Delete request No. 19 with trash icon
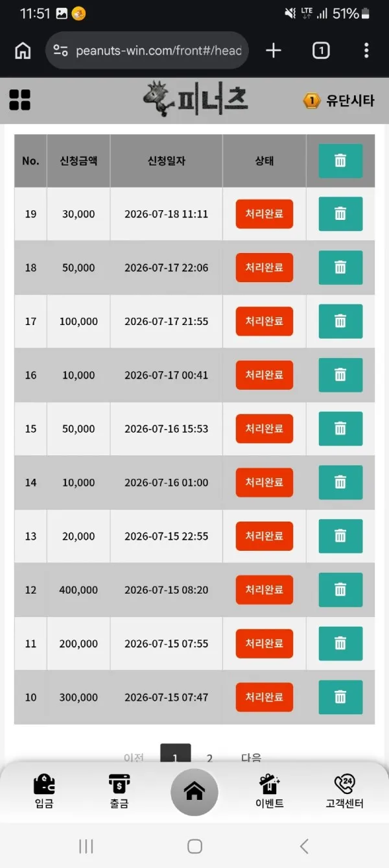The width and height of the screenshot is (389, 868). coord(340,214)
